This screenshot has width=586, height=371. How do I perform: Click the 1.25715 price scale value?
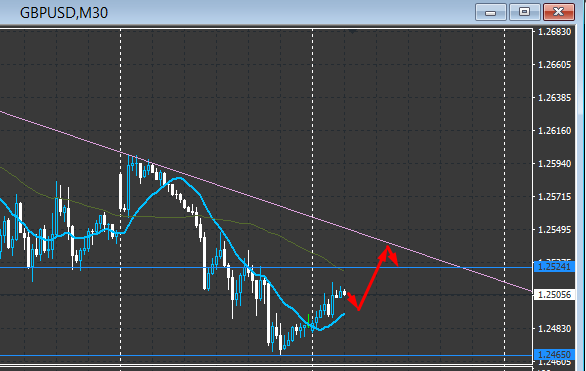(x=555, y=197)
